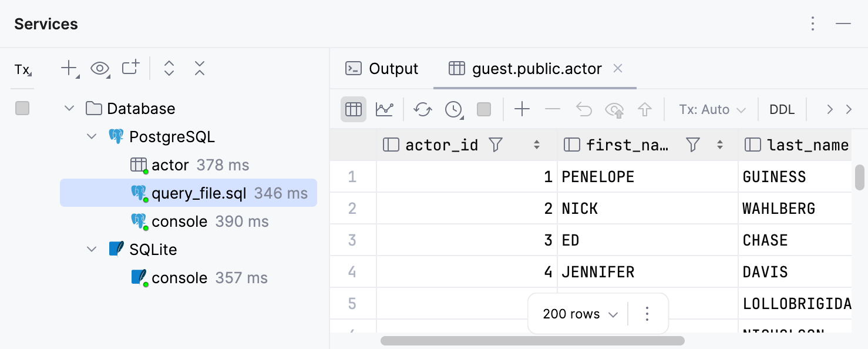Open the Tx: Auto dropdown
This screenshot has height=349, width=868.
tap(712, 110)
